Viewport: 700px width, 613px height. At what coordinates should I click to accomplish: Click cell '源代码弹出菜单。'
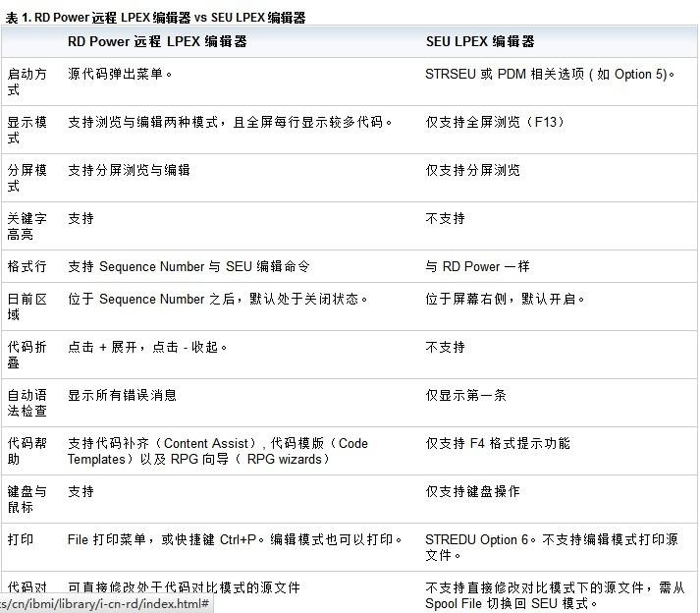pos(120,74)
